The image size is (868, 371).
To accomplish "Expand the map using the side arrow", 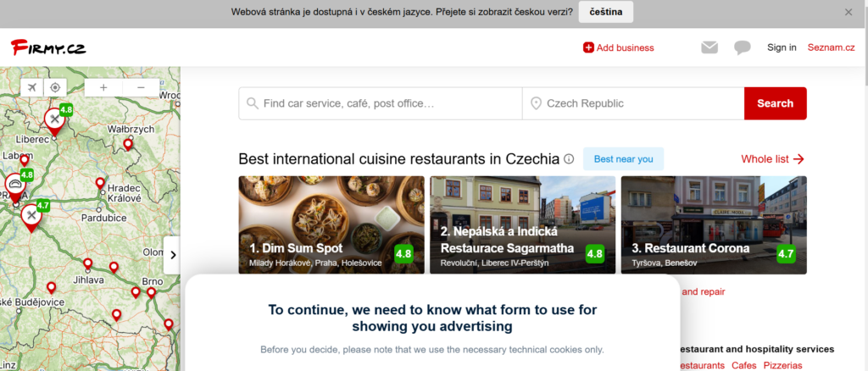I will 172,255.
